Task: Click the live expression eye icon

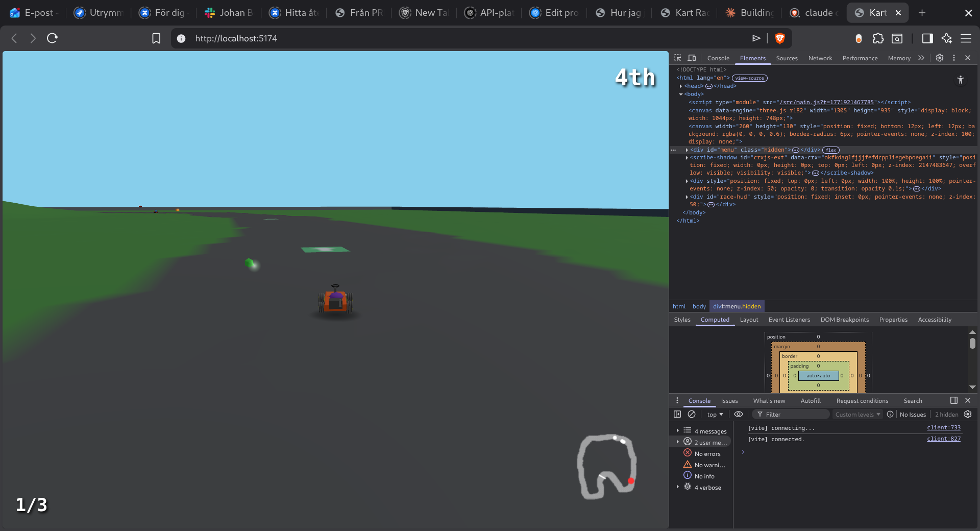Action: (738, 414)
